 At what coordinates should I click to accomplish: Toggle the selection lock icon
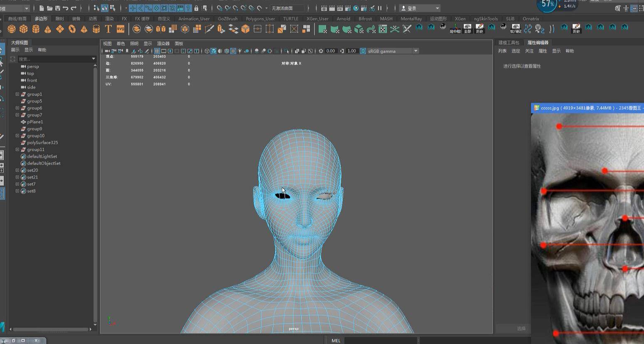(196, 8)
